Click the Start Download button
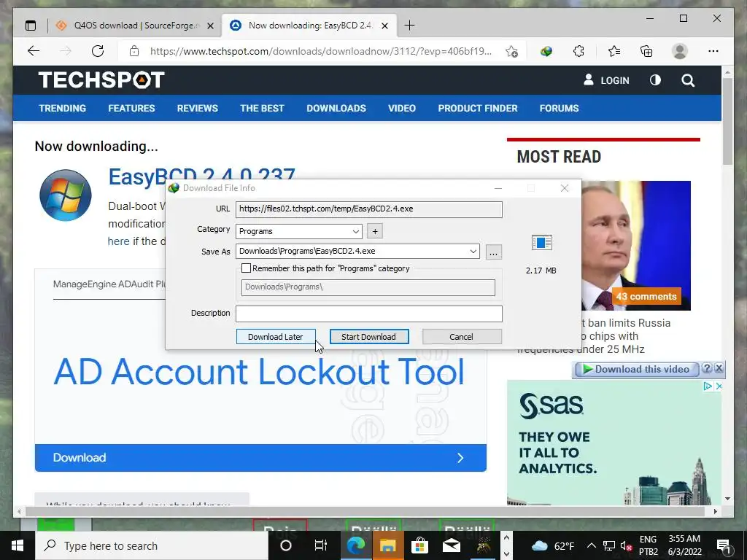The width and height of the screenshot is (747, 560). (368, 337)
